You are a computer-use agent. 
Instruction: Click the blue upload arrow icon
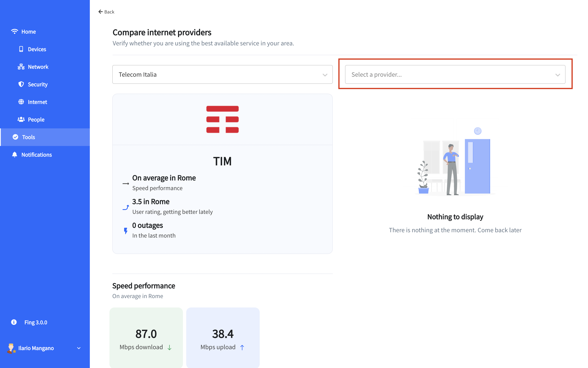click(x=242, y=347)
